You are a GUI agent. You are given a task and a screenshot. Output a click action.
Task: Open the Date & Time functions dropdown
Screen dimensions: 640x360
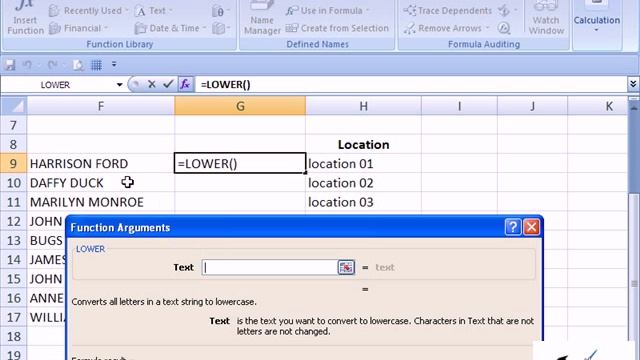coord(171,28)
